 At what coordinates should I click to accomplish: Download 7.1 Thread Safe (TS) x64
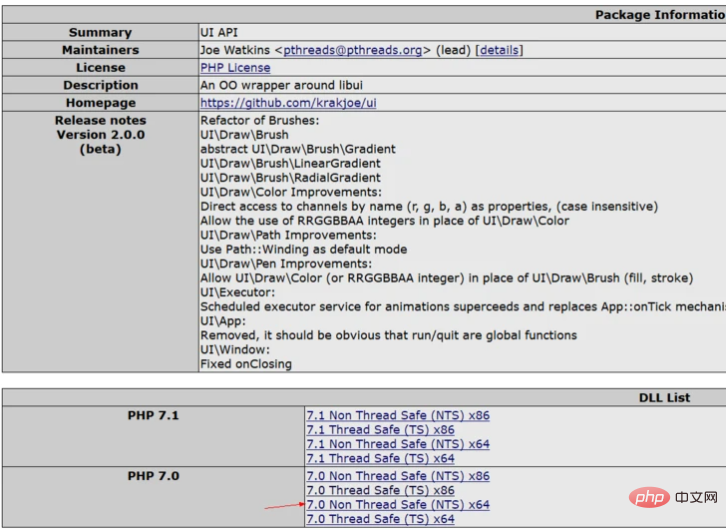coord(380,458)
